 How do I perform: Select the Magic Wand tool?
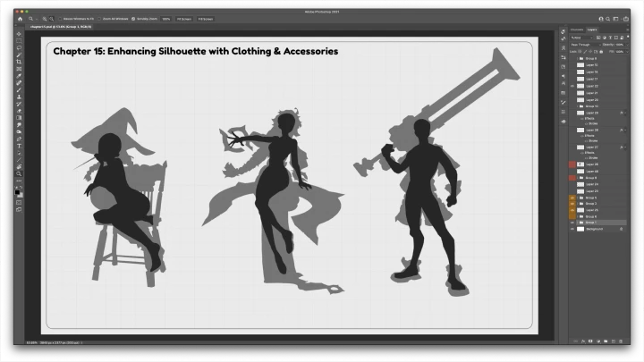coord(19,55)
